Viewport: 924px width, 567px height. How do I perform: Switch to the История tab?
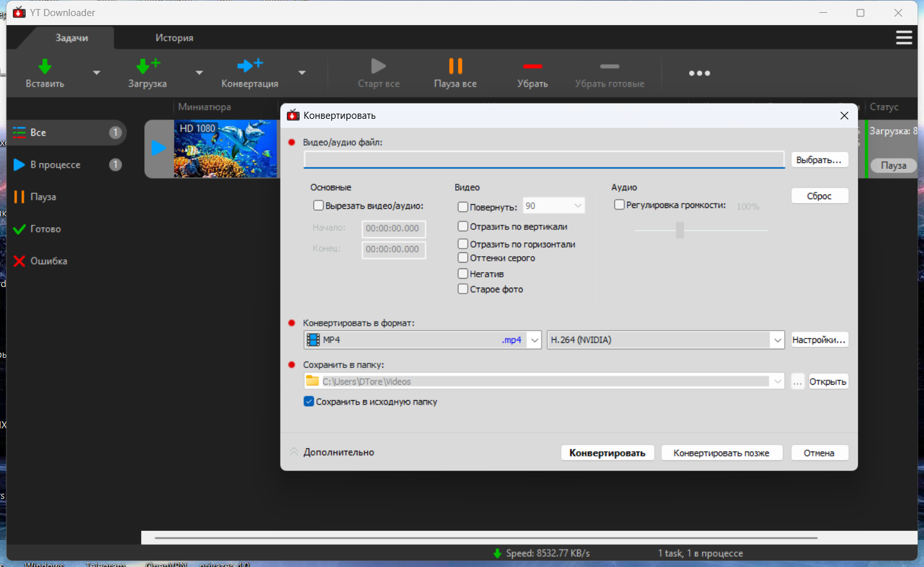click(x=174, y=38)
